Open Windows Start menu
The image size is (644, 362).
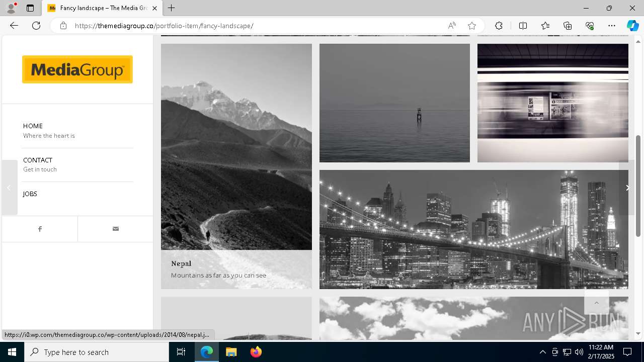click(x=12, y=352)
